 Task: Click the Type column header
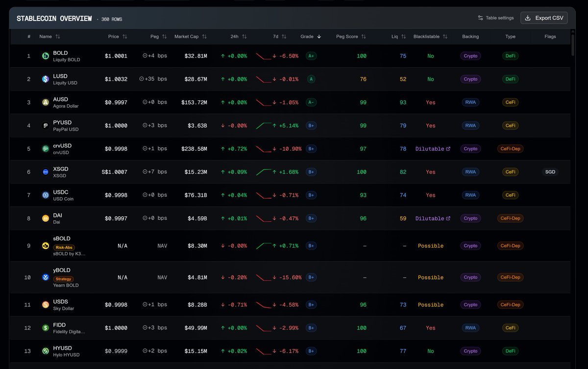pyautogui.click(x=511, y=37)
